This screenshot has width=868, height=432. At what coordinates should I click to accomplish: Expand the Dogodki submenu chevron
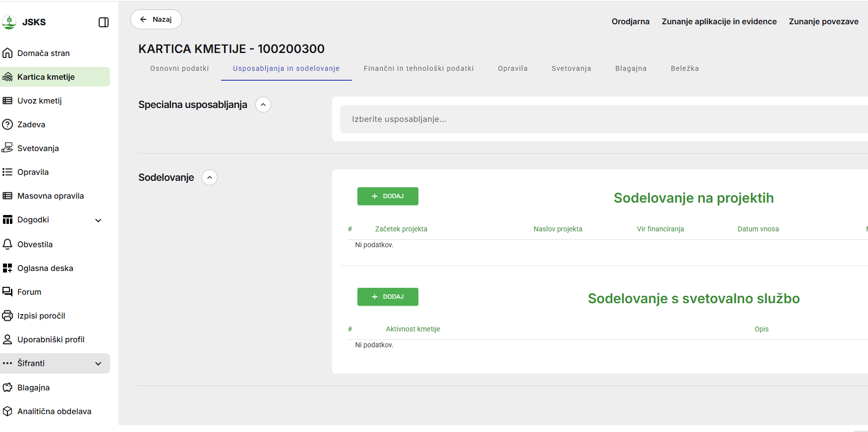coord(98,220)
